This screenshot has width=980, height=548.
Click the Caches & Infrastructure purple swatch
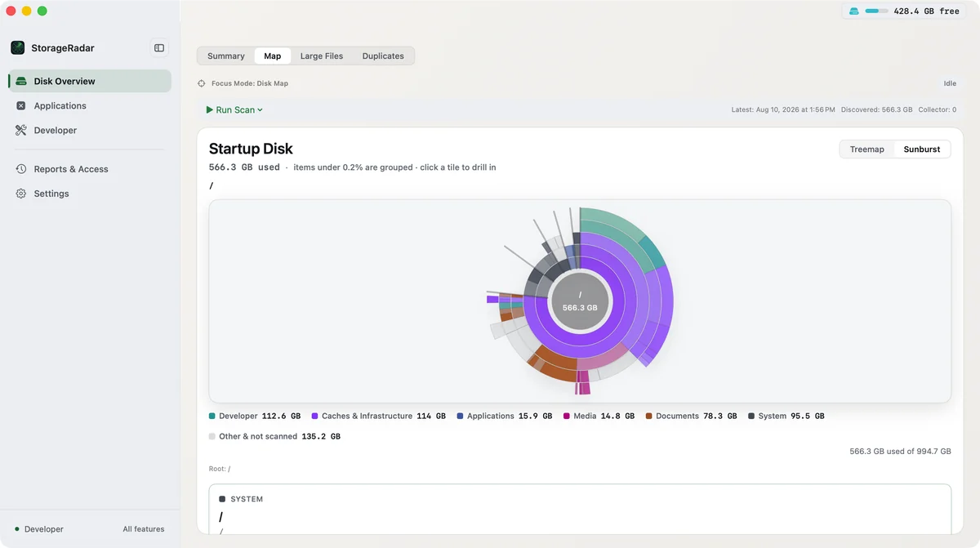[315, 416]
